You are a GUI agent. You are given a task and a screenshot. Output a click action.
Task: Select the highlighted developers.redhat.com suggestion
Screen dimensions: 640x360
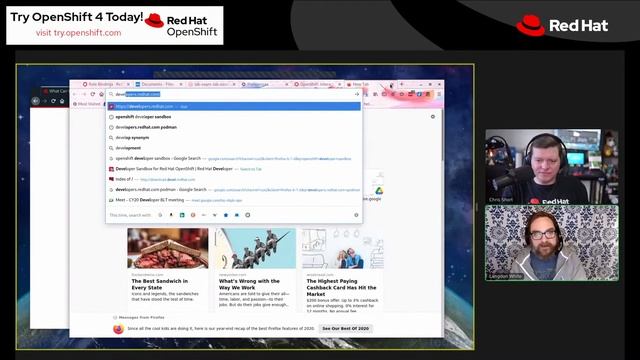coord(234,107)
